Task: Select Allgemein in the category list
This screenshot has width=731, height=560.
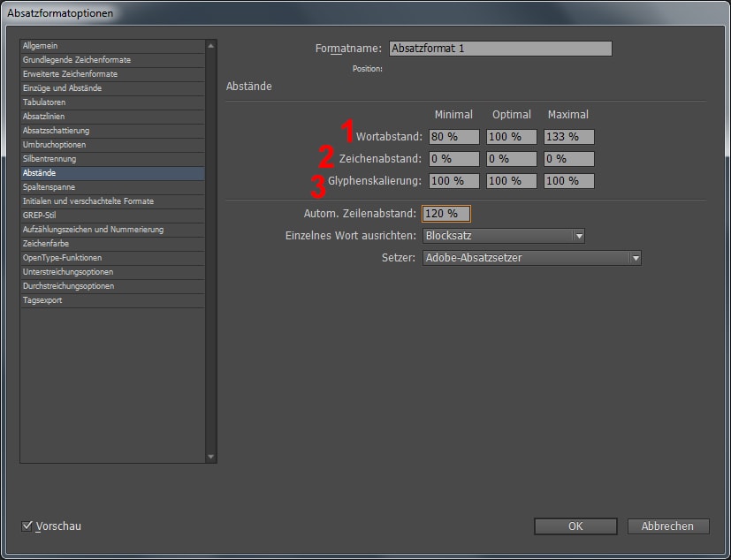Action: coord(41,46)
